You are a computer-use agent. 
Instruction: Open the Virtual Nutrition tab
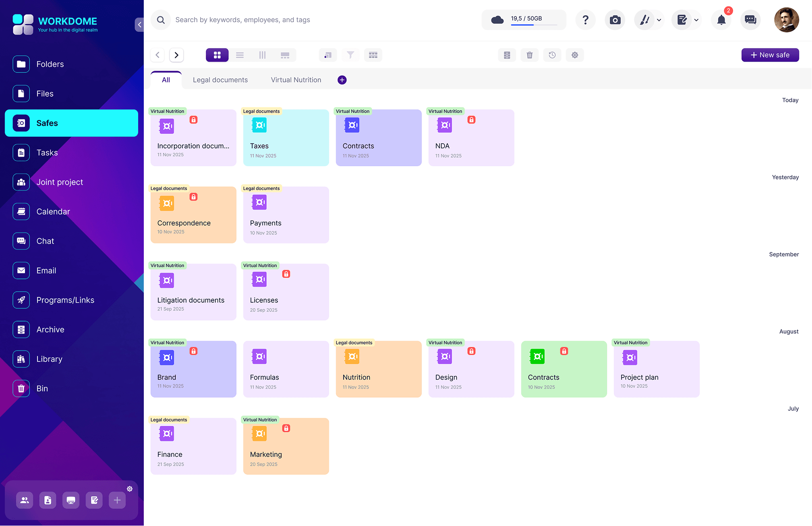[x=296, y=80]
